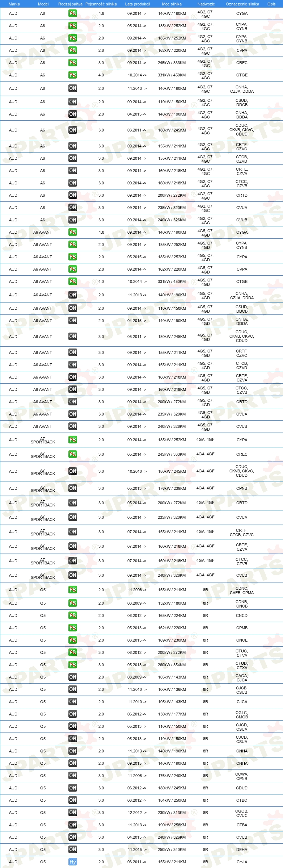Click engine code CDNC, CAEB, CPMA
This screenshot has height=868, width=283.
tap(242, 591)
